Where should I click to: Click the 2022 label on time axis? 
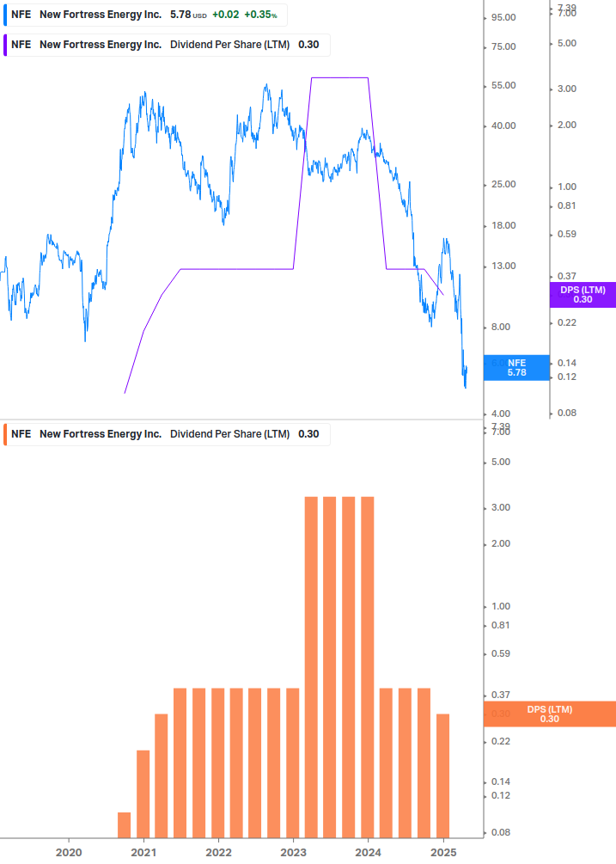coord(218,853)
